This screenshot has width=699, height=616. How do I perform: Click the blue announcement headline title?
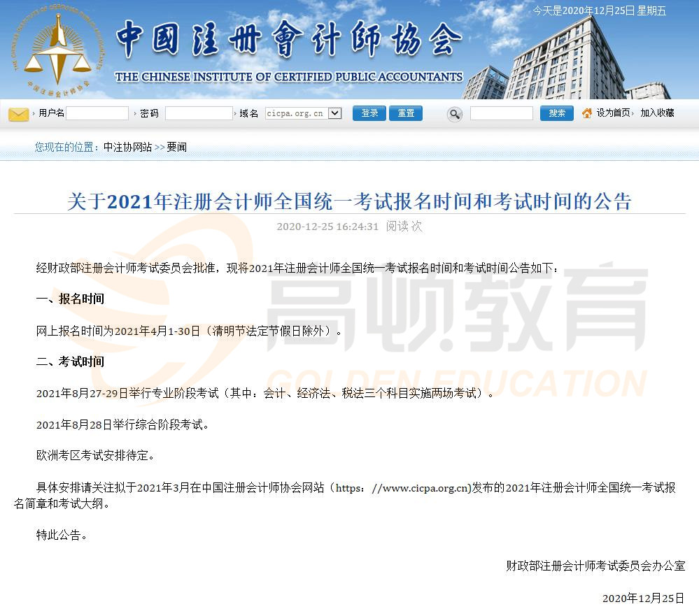click(x=349, y=202)
